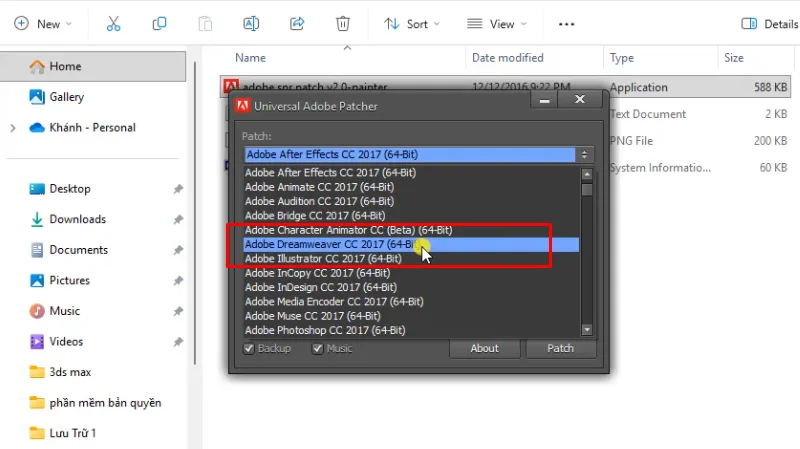Toggle the Music checkbox
800x449 pixels.
coord(318,349)
